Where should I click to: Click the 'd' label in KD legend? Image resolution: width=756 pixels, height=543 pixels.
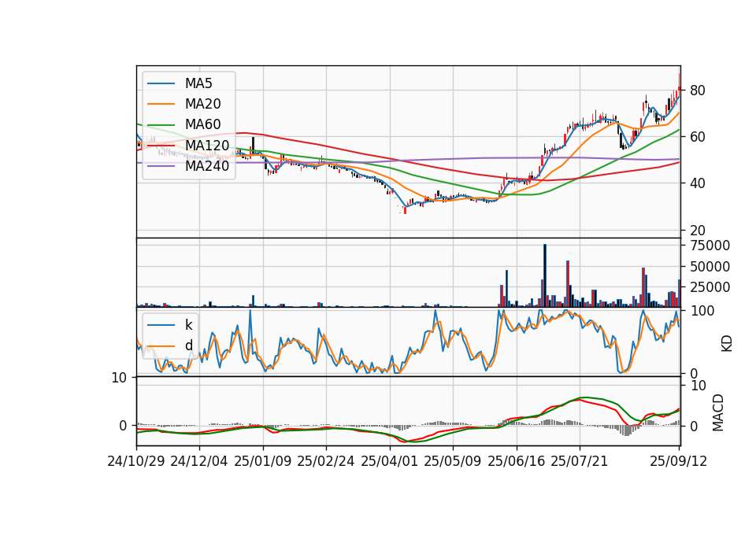tap(188, 345)
